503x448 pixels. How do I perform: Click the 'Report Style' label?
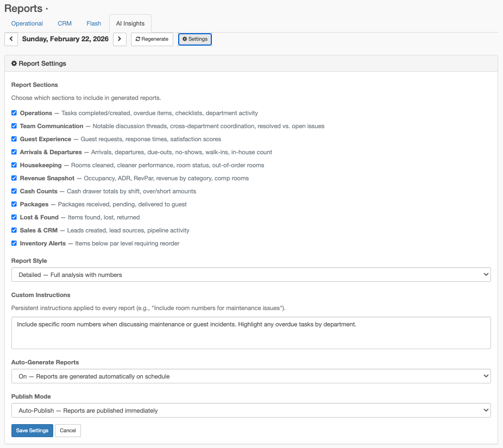click(x=29, y=261)
